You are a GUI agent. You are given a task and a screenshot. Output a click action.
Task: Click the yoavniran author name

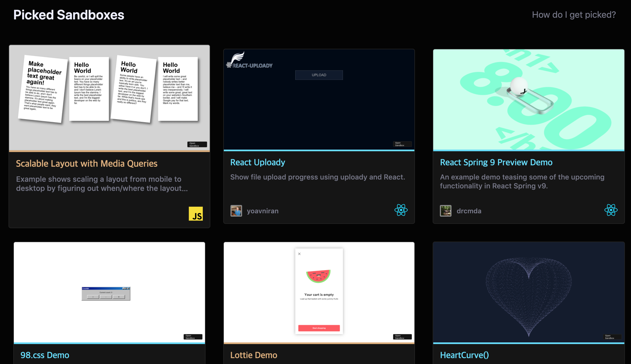263,211
